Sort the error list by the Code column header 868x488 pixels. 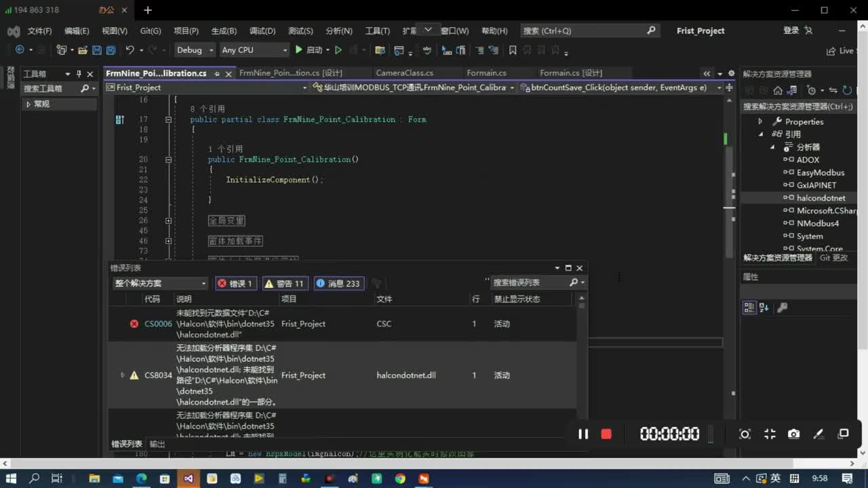(x=152, y=299)
